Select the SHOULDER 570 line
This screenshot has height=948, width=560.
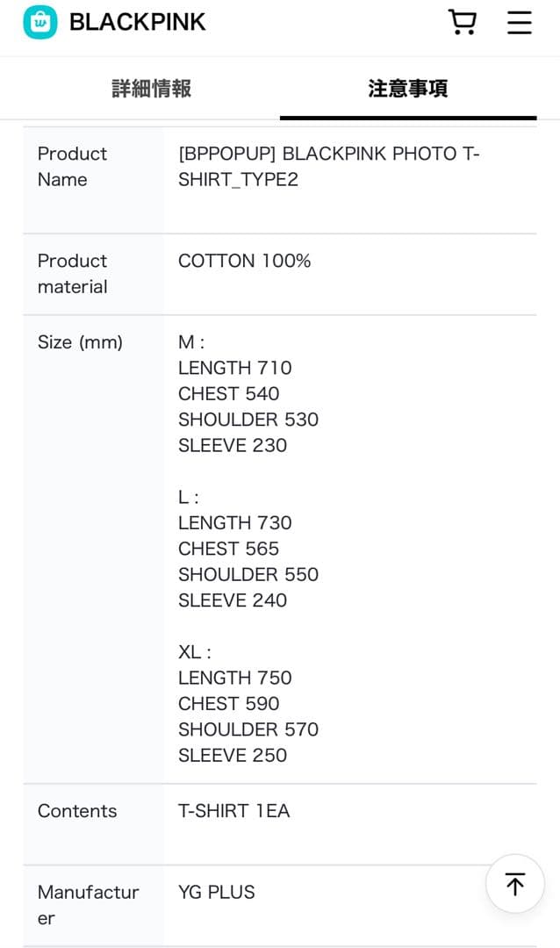pyautogui.click(x=248, y=729)
